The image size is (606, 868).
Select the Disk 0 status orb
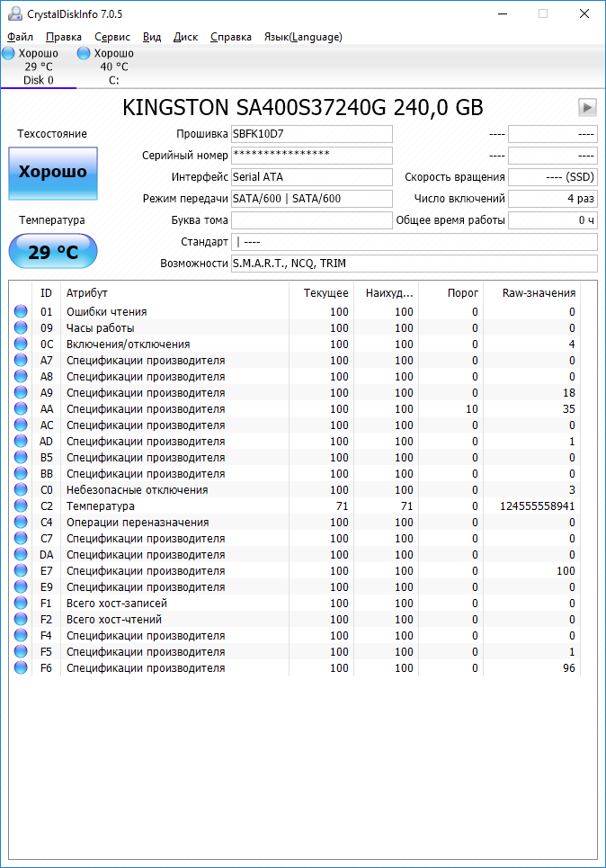8,53
